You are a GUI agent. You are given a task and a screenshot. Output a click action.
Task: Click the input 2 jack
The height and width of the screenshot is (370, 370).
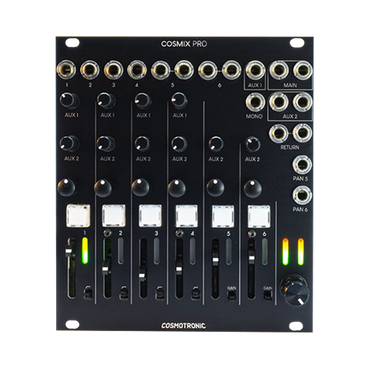point(90,70)
